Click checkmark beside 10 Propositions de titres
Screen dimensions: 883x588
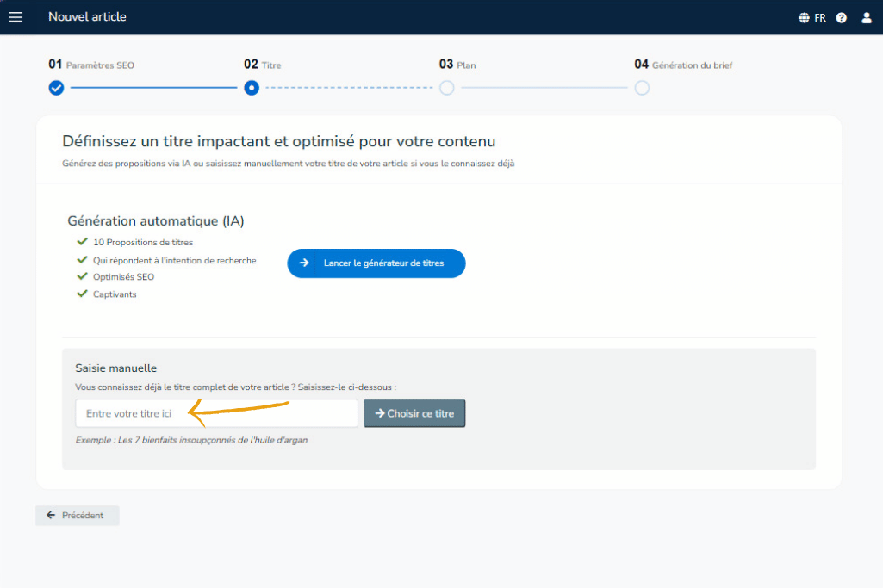[82, 241]
